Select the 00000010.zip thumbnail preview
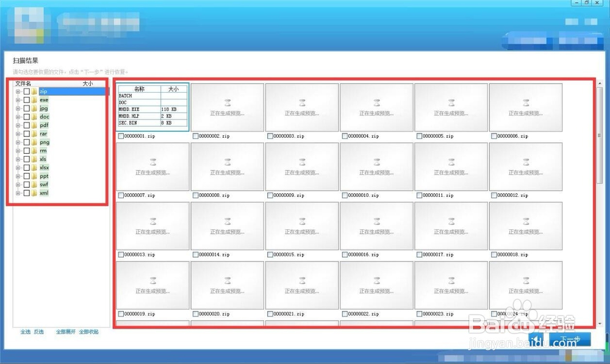The width and height of the screenshot is (610, 364). pos(376,166)
